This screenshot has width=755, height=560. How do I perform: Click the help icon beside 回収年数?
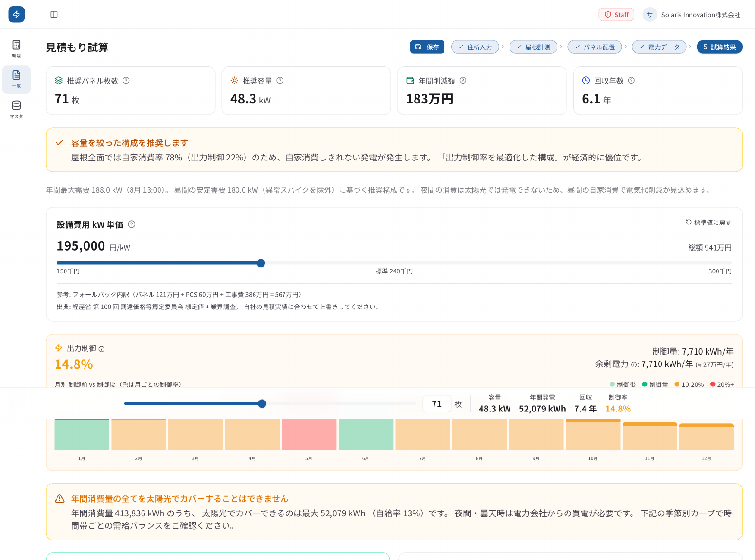tap(632, 81)
